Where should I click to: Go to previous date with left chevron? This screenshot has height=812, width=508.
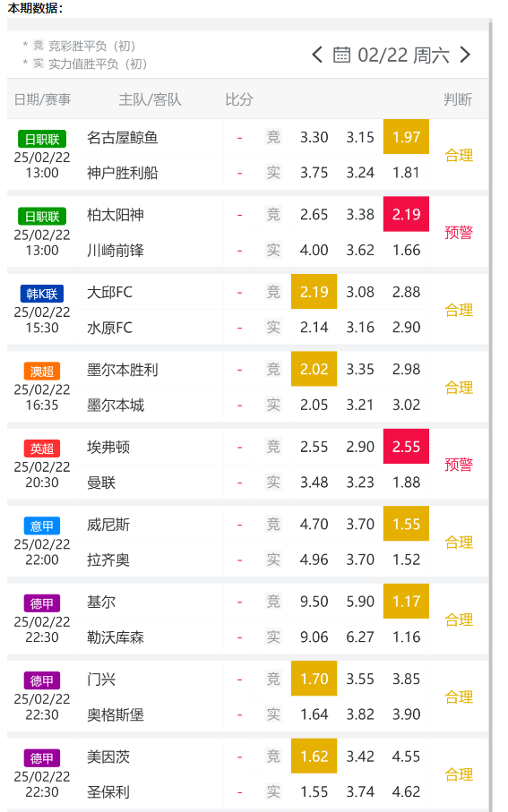pos(317,55)
